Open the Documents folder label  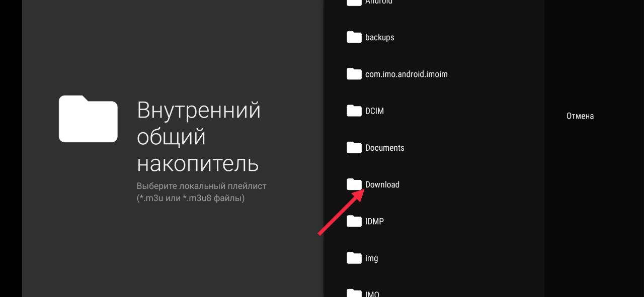[x=385, y=148]
